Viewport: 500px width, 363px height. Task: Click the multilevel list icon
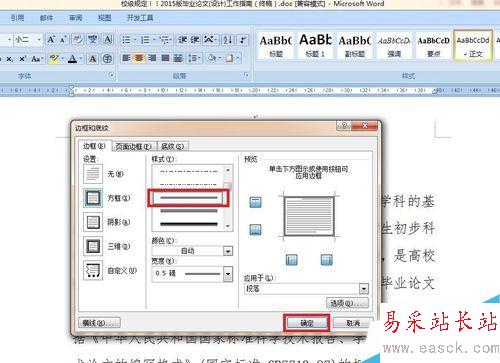click(x=164, y=40)
